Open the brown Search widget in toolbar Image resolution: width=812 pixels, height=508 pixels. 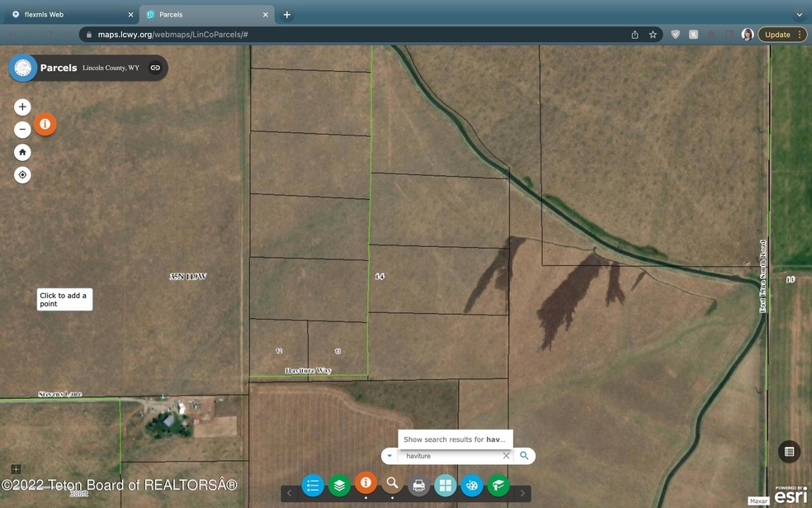click(392, 484)
